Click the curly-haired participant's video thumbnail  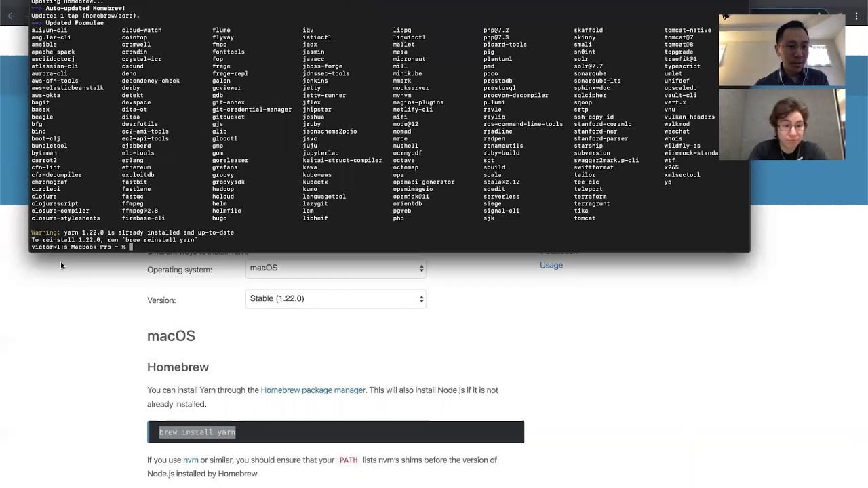(782, 124)
